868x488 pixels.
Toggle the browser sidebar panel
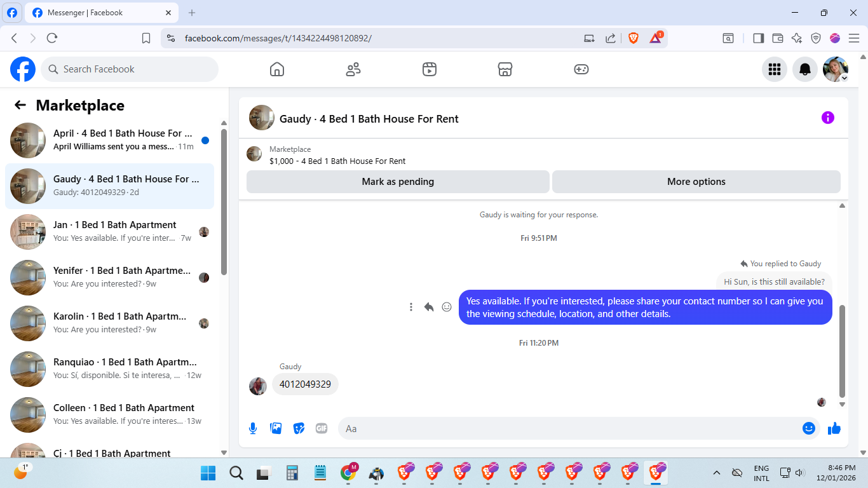pos(758,38)
